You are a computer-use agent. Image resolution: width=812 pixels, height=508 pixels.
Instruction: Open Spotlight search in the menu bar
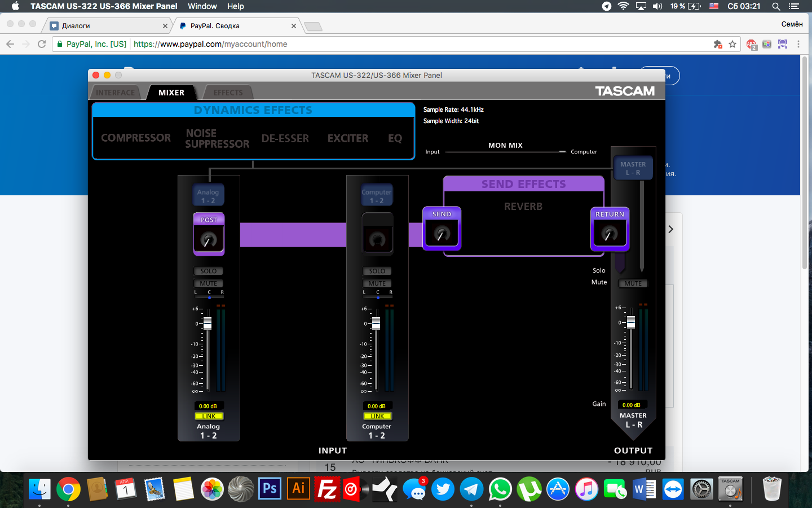click(x=776, y=6)
